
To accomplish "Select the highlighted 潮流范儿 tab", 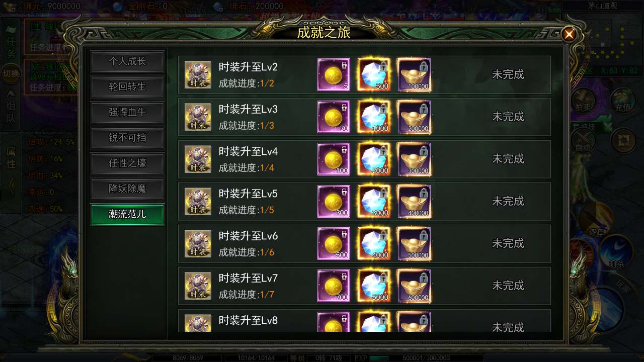I will point(127,214).
